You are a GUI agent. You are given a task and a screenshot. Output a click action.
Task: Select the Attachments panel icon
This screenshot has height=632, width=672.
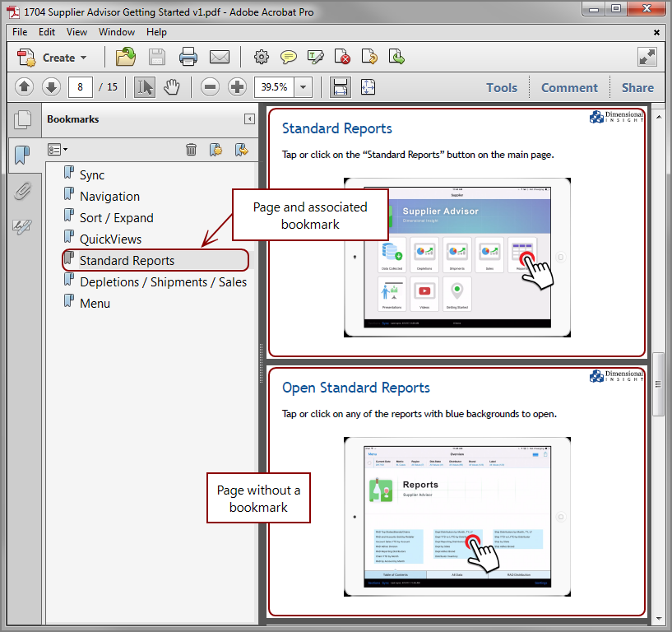pyautogui.click(x=22, y=190)
